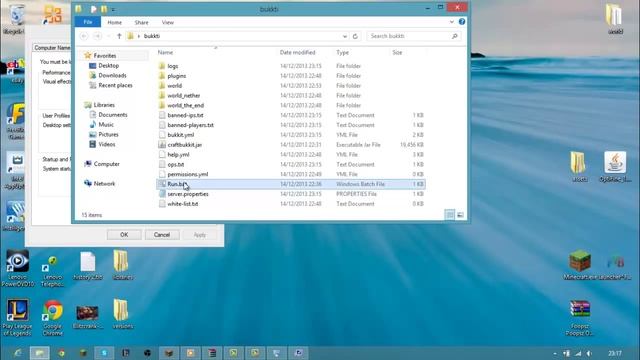Viewport: 640px width, 360px height.
Task: Switch to details view layout
Action: coord(449,215)
